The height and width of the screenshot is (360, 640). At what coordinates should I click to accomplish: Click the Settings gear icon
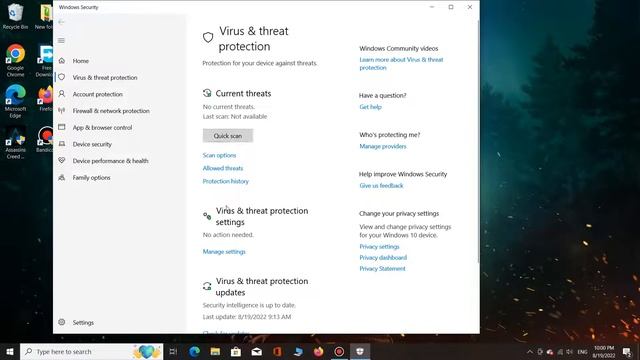[62, 322]
